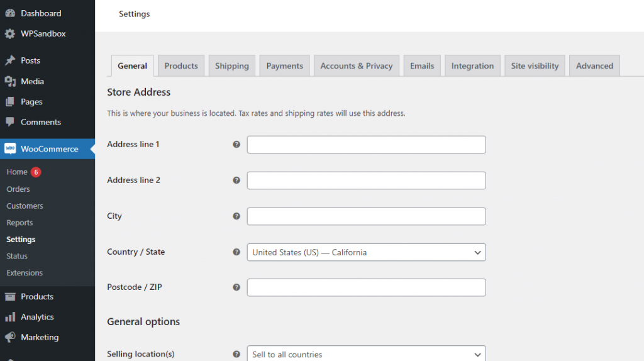Switch to the Products settings tab

click(181, 65)
